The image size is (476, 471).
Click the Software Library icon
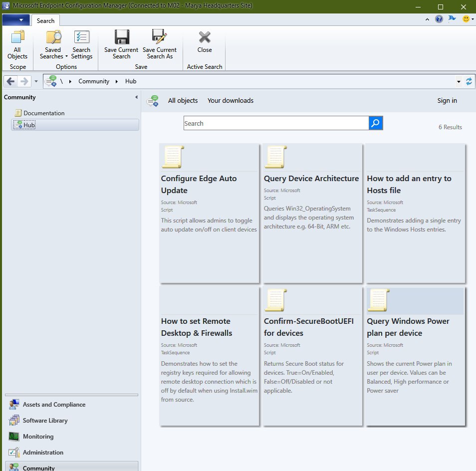[x=14, y=420]
